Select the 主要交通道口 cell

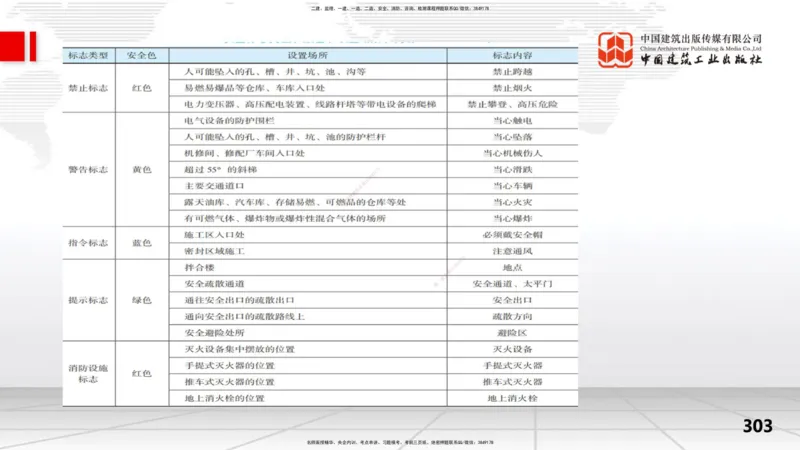coord(308,186)
